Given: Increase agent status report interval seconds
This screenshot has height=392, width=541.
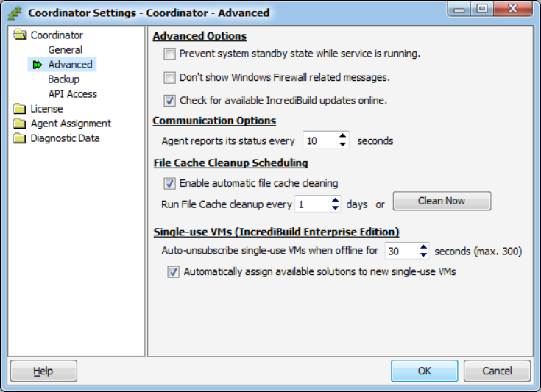Looking at the screenshot, I should pyautogui.click(x=343, y=137).
